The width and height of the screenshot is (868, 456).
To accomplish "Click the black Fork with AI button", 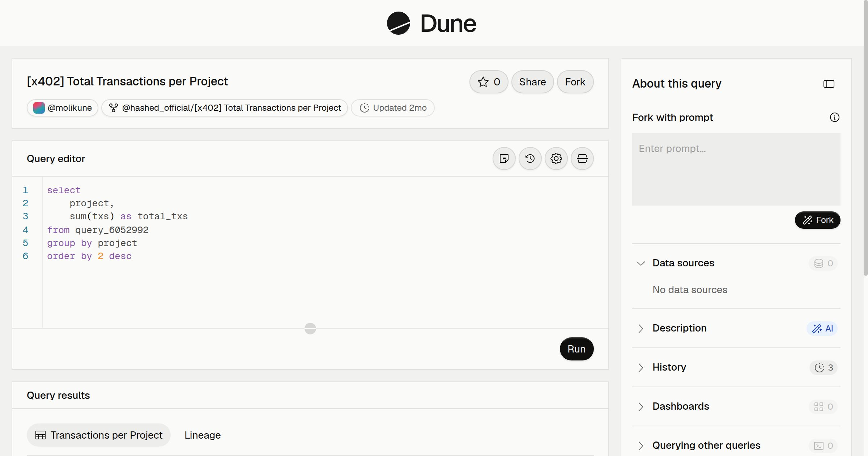I will [x=818, y=220].
